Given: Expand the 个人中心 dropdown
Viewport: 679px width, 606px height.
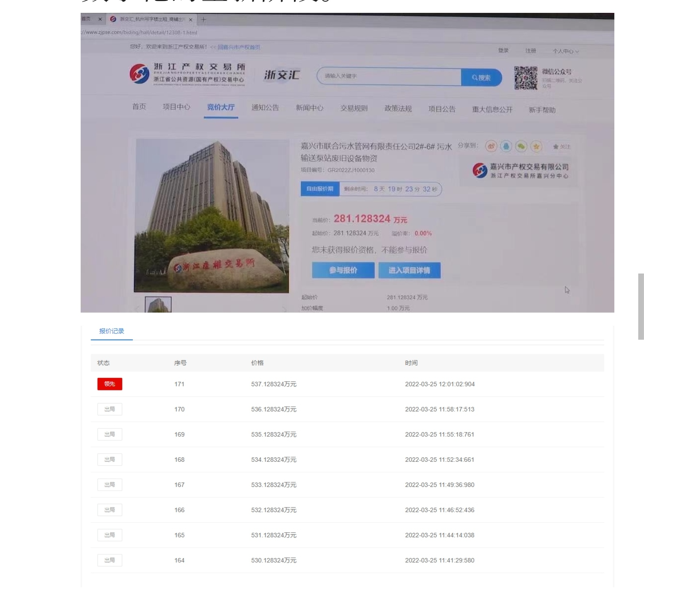Looking at the screenshot, I should (x=566, y=51).
